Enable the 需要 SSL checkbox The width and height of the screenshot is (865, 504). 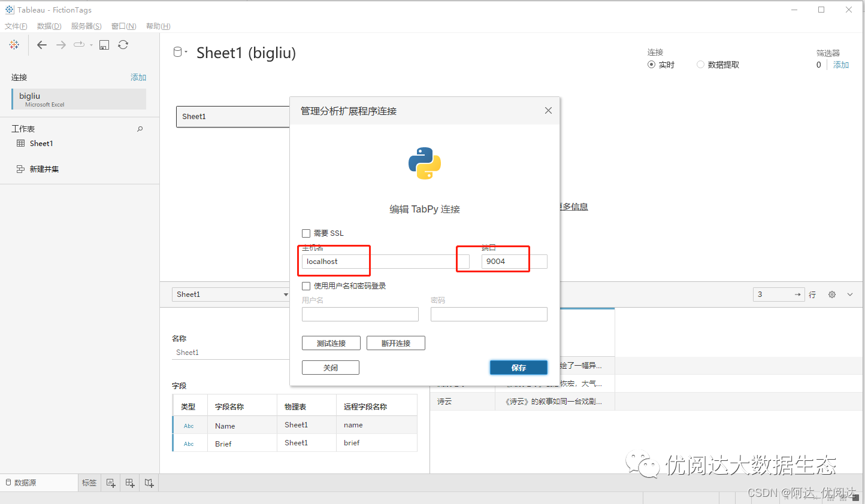click(x=306, y=233)
